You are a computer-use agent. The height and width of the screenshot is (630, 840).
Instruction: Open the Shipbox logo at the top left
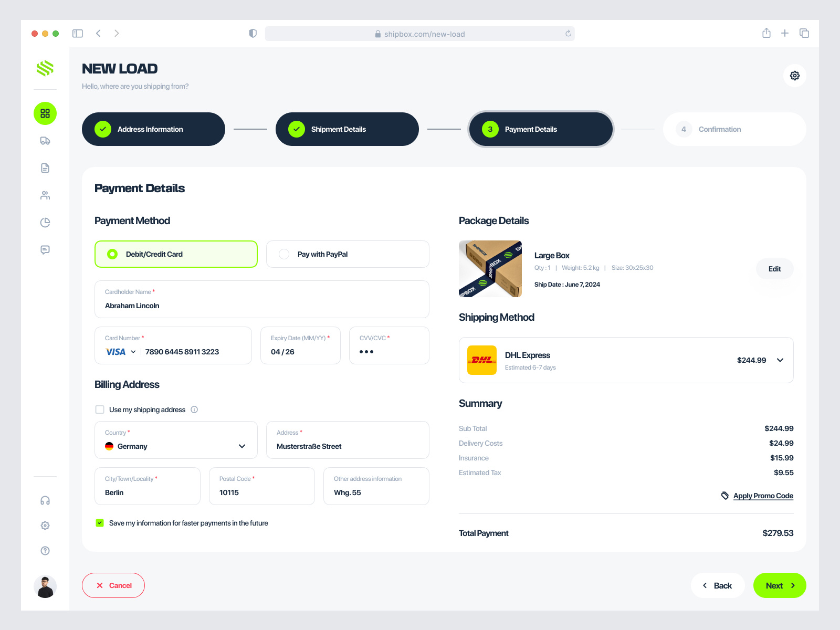click(x=45, y=68)
